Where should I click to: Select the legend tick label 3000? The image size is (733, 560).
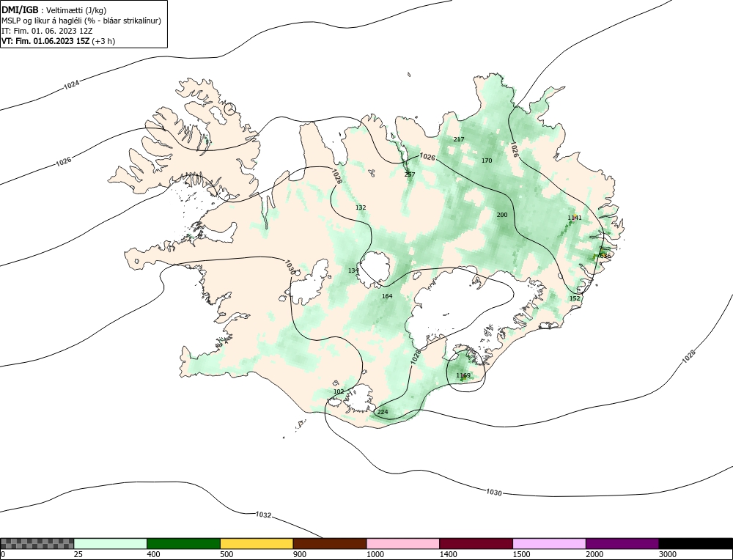[668, 554]
